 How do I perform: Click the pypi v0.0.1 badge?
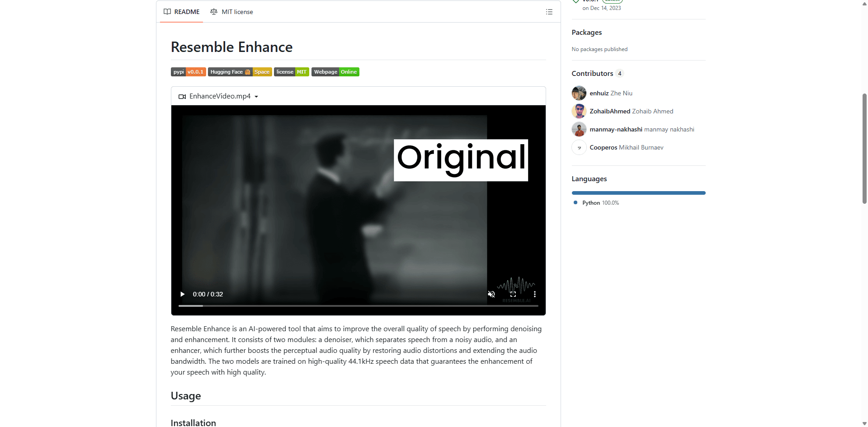point(188,72)
